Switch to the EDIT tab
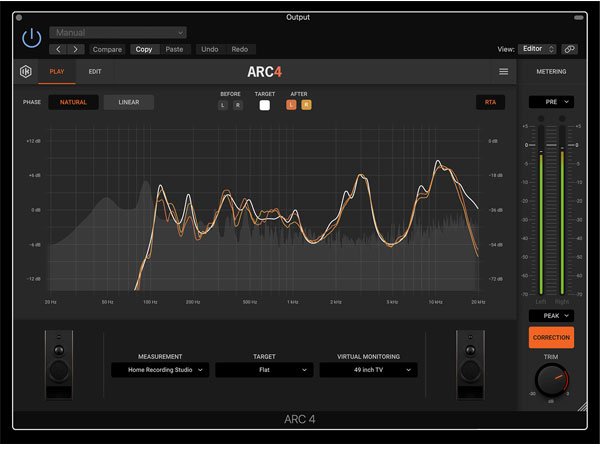 tap(95, 72)
